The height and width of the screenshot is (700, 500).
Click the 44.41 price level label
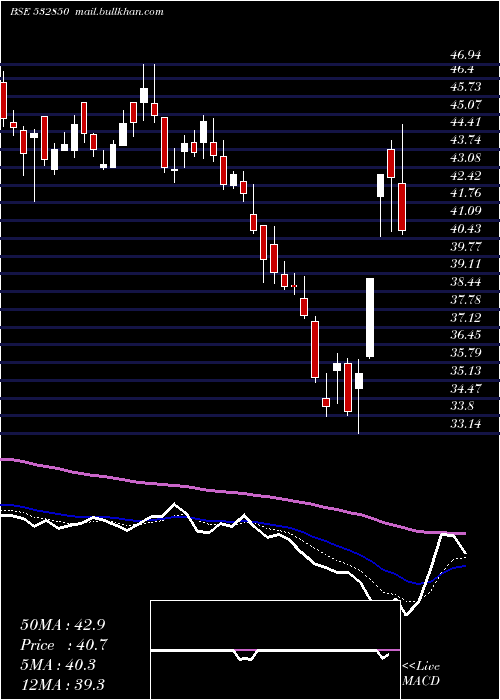click(466, 122)
